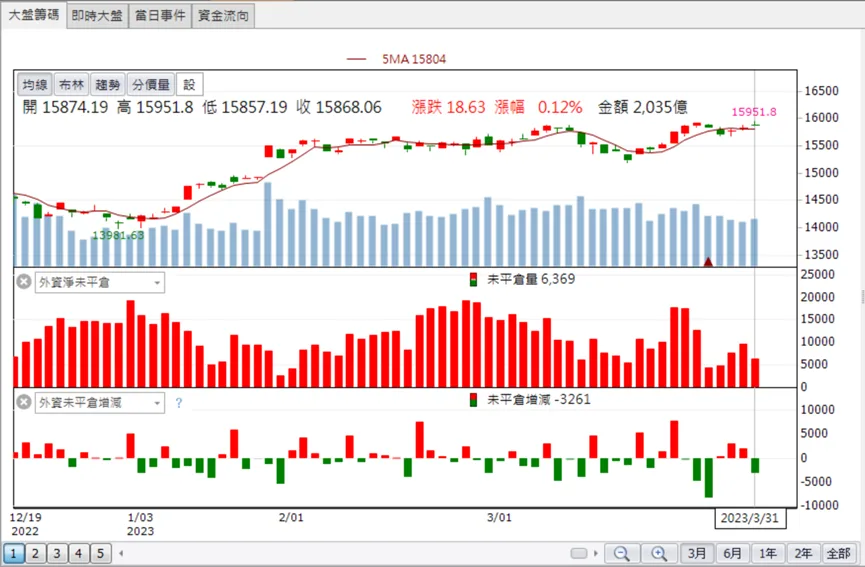
Task: Switch to the 即時大盤 tab
Action: [x=97, y=15]
